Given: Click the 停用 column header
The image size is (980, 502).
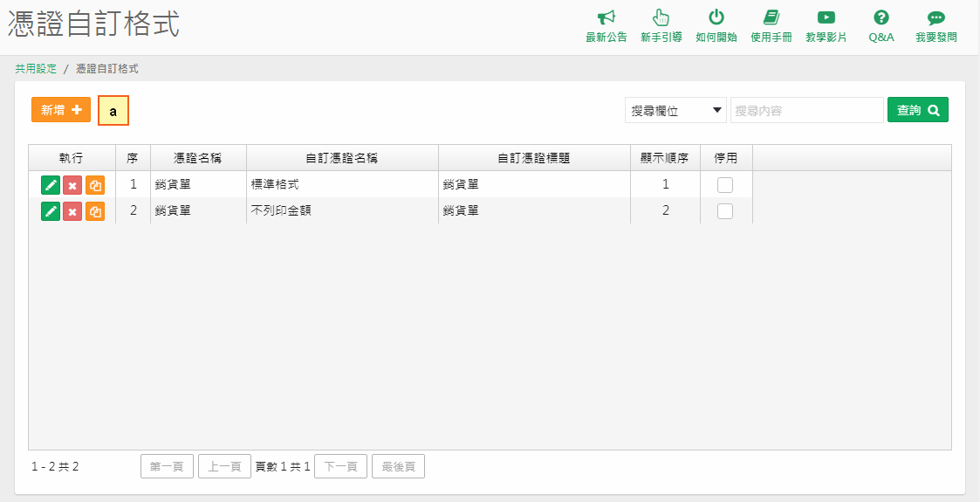Looking at the screenshot, I should pos(726,158).
